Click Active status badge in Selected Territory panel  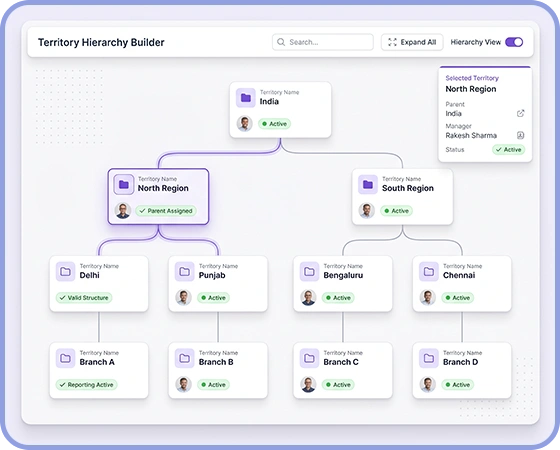(x=509, y=150)
